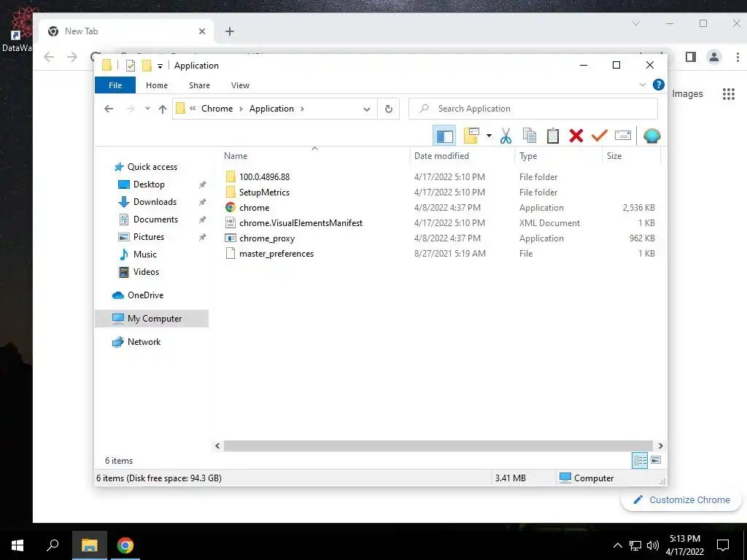Open Documents in navigation pane
747x560 pixels.
pyautogui.click(x=155, y=219)
